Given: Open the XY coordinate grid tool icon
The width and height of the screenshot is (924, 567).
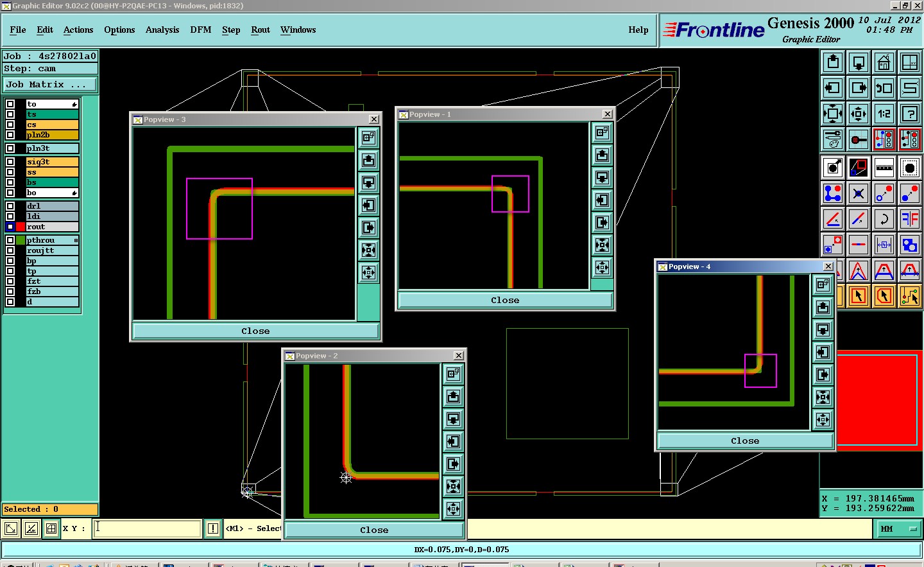Looking at the screenshot, I should [x=910, y=62].
